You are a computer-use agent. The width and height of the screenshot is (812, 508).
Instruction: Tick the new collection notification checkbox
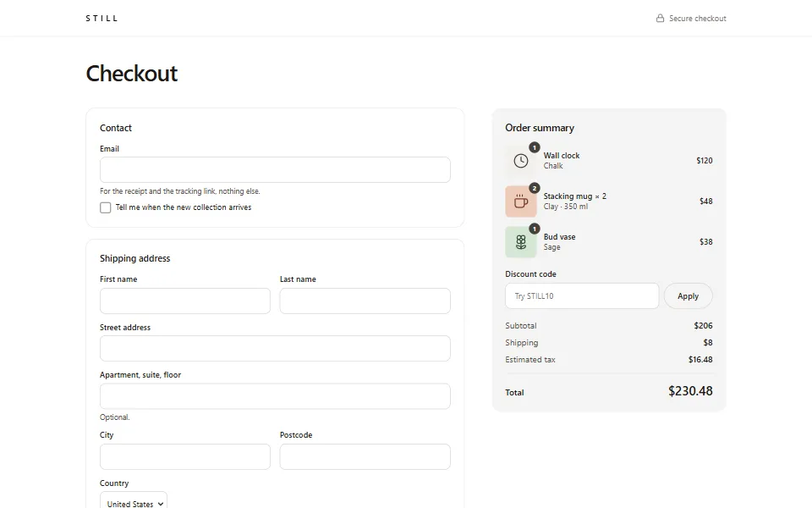pos(105,207)
